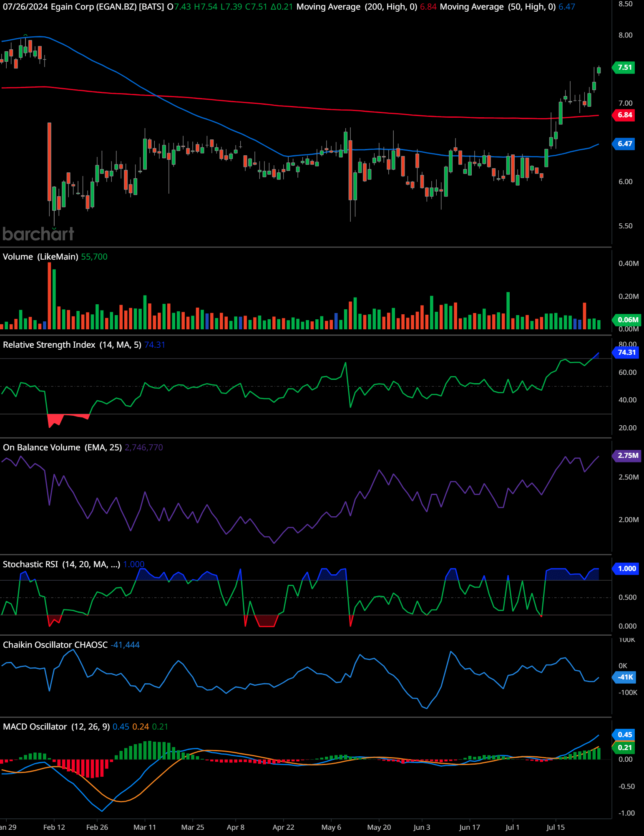Click the tallest red volume bar in February

click(50, 296)
